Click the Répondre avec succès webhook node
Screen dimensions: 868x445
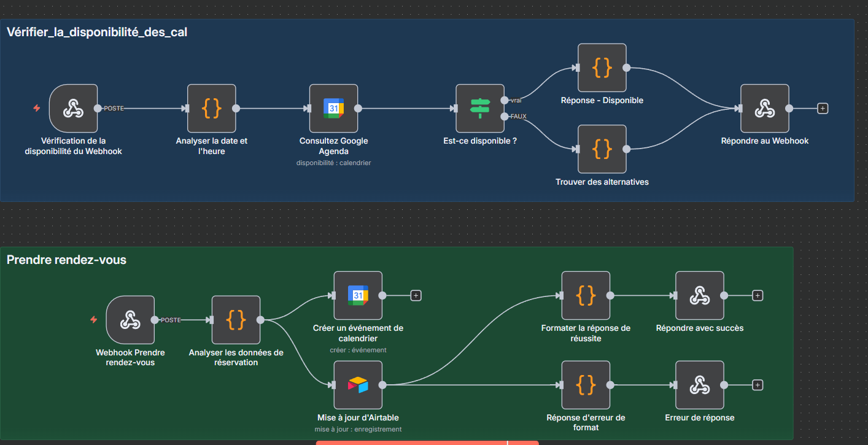coord(699,295)
